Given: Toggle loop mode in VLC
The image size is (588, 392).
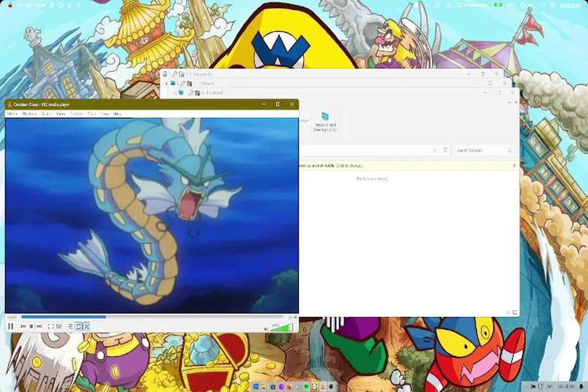Looking at the screenshot, I should (x=78, y=326).
